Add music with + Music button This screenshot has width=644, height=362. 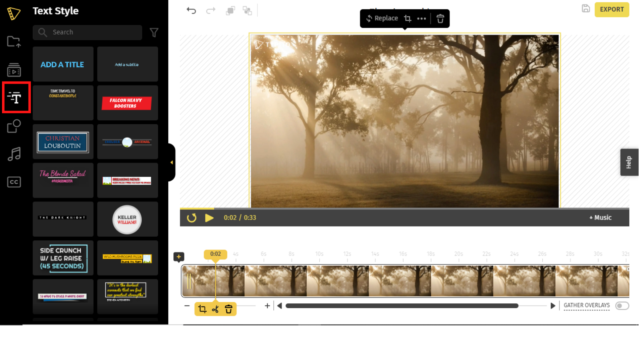(600, 218)
